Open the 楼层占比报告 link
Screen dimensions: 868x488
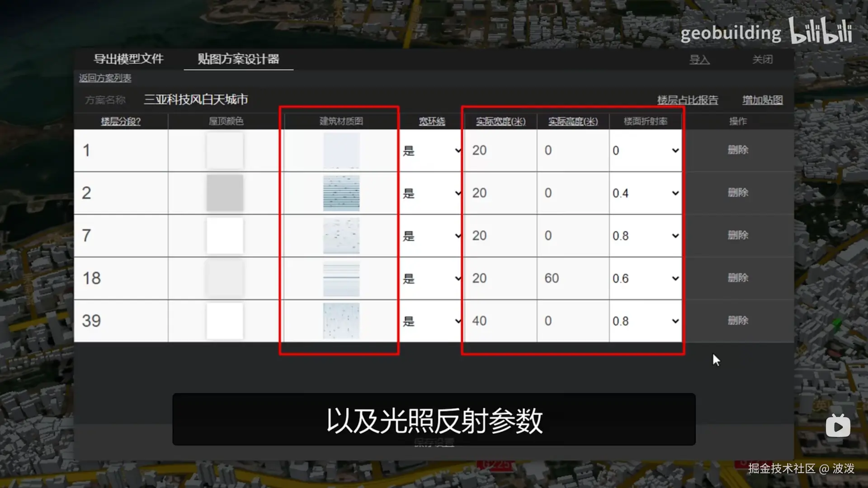687,100
